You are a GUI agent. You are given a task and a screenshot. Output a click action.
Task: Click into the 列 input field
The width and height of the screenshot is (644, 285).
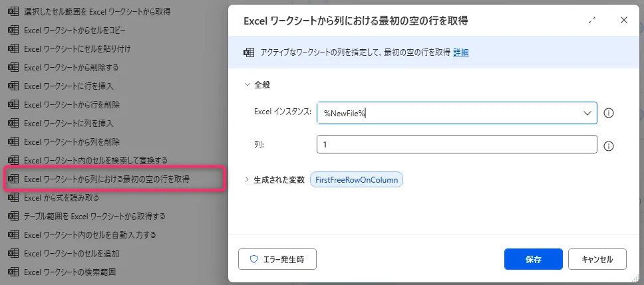pyautogui.click(x=456, y=144)
